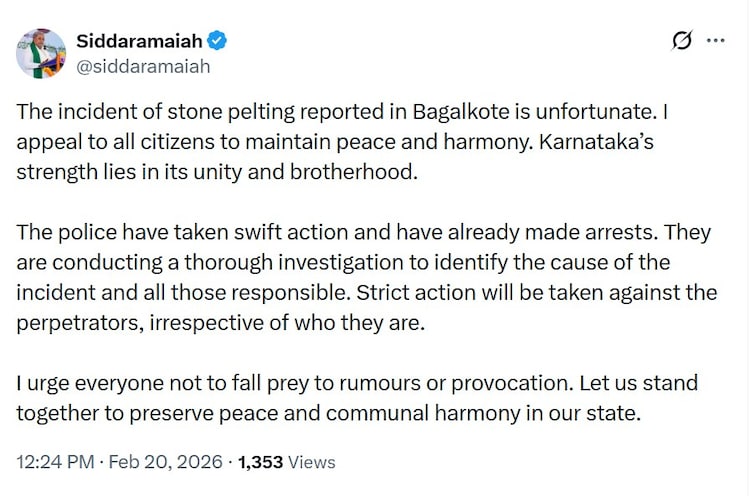The width and height of the screenshot is (750, 496).
Task: Click the 1,353 view count number
Action: [261, 462]
